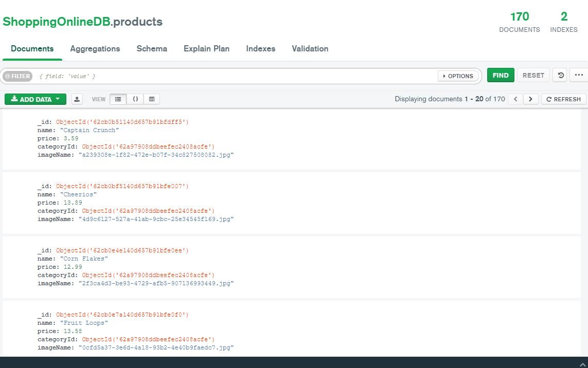The width and height of the screenshot is (588, 368).
Task: Switch to table view icon
Action: point(152,99)
